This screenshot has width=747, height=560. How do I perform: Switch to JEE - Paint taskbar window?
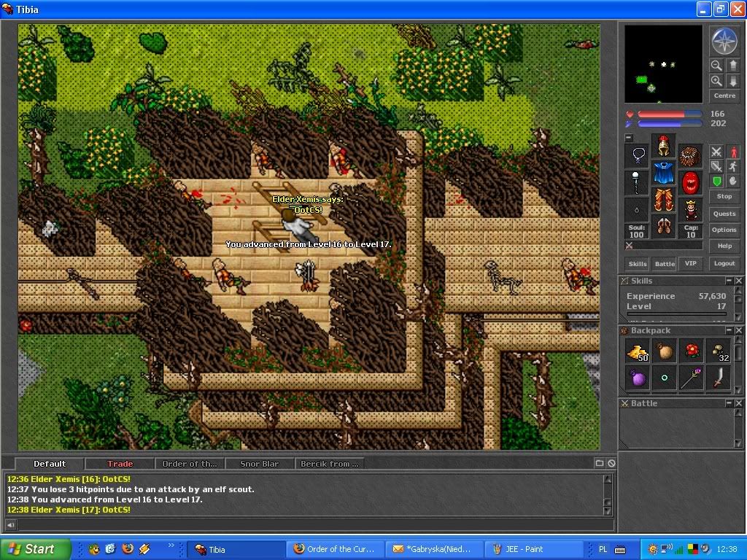click(534, 549)
